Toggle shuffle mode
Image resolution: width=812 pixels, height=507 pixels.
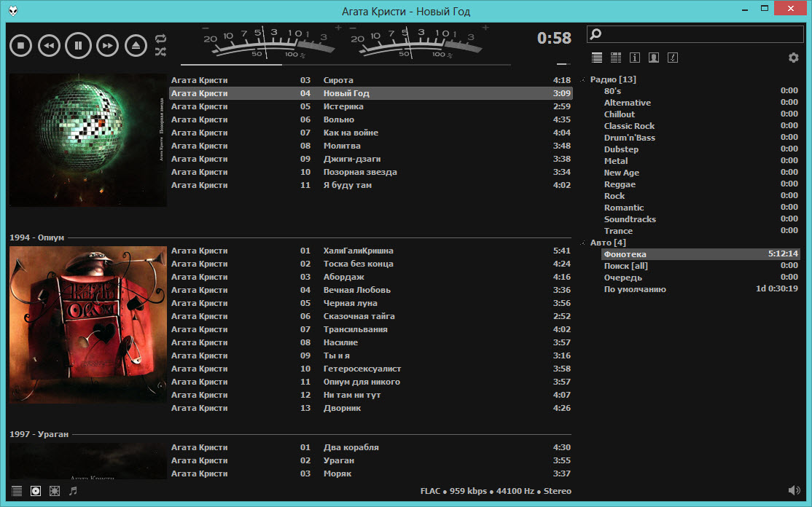pos(160,52)
